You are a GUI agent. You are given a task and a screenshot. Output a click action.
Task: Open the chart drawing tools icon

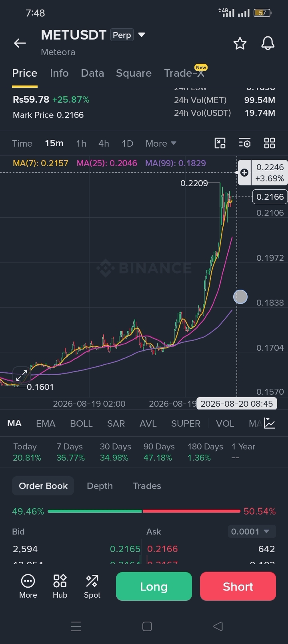point(220,143)
